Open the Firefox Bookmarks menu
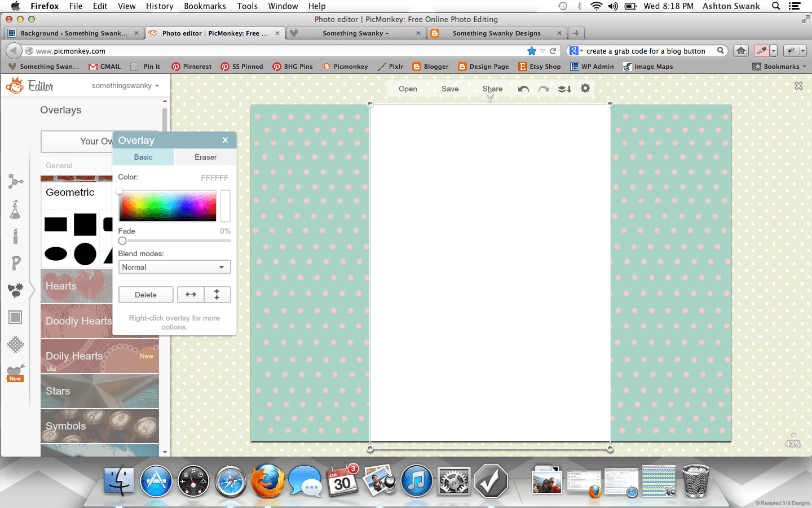 205,6
